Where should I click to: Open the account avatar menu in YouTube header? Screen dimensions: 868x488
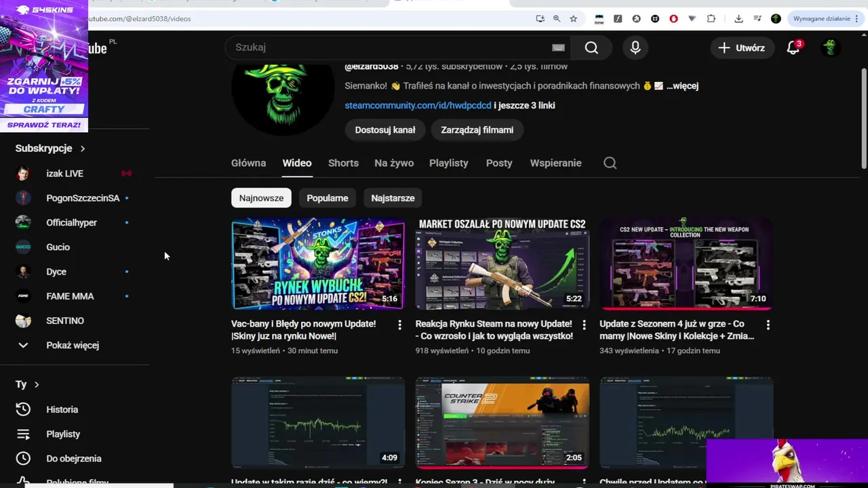pyautogui.click(x=830, y=47)
